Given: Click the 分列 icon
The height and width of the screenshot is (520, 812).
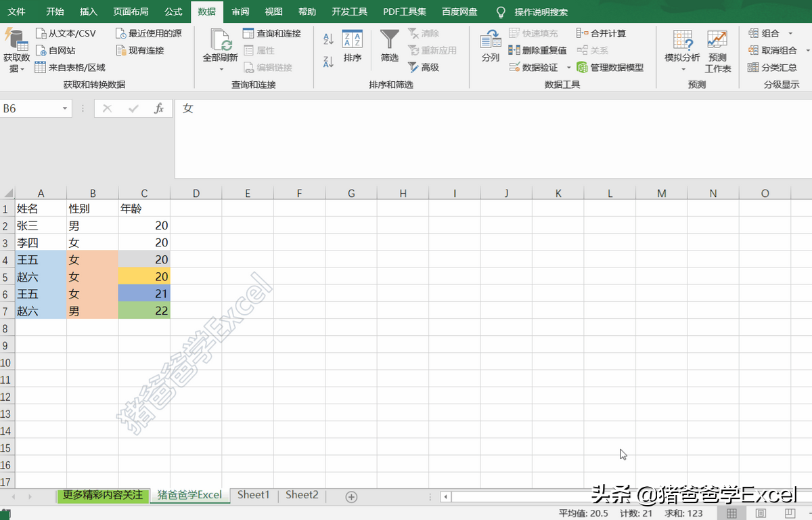Looking at the screenshot, I should click(491, 39).
